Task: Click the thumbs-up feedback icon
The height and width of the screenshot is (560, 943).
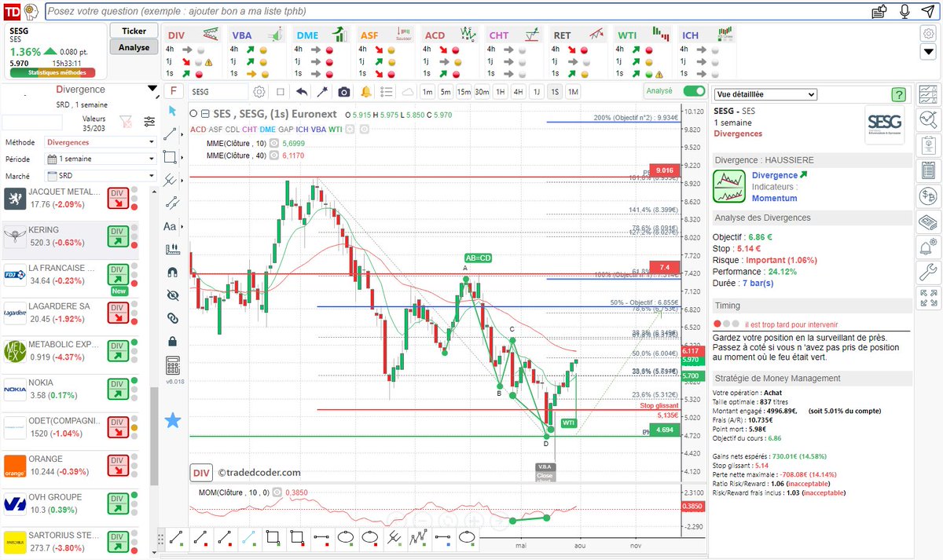Action: pos(880,11)
